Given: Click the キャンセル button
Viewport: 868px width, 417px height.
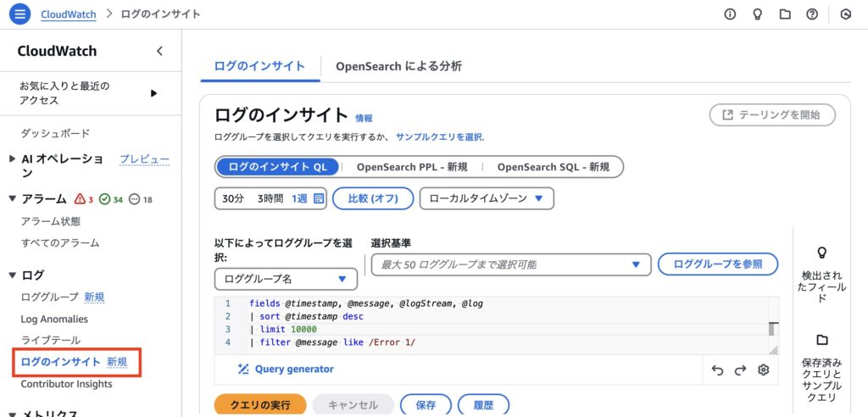Looking at the screenshot, I should 353,405.
